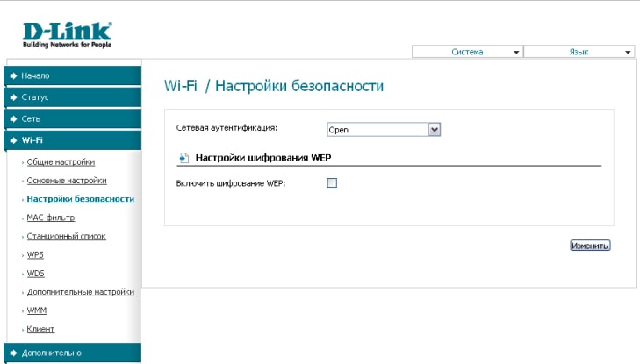Open the Станционный список page
This screenshot has width=640, height=364.
[67, 236]
